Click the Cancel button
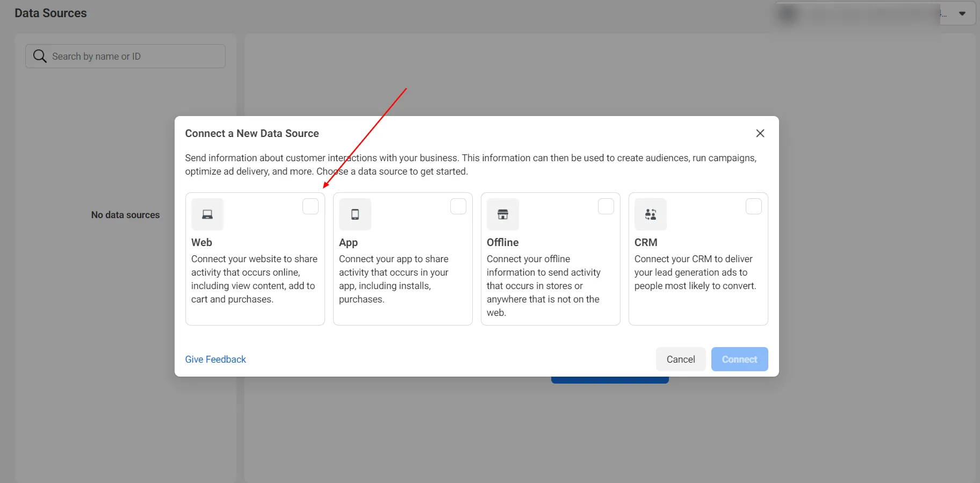The height and width of the screenshot is (483, 980). pyautogui.click(x=681, y=359)
